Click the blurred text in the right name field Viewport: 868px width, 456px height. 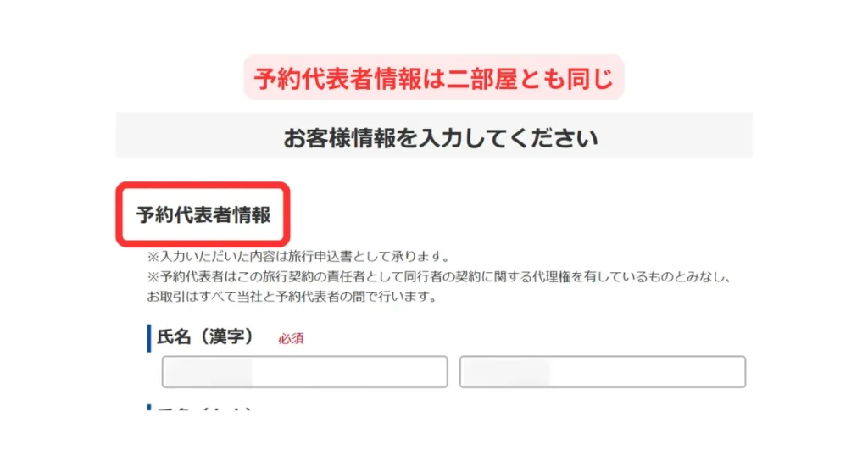[506, 372]
